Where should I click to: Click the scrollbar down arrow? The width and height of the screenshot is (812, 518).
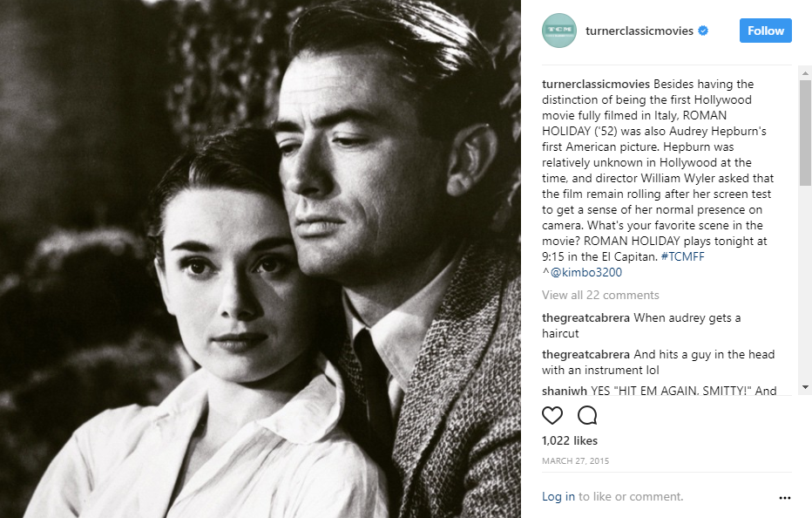(x=805, y=387)
